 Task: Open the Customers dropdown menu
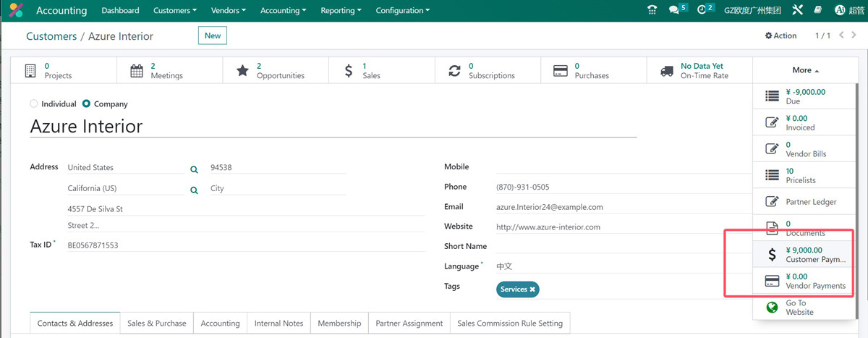[x=175, y=10]
